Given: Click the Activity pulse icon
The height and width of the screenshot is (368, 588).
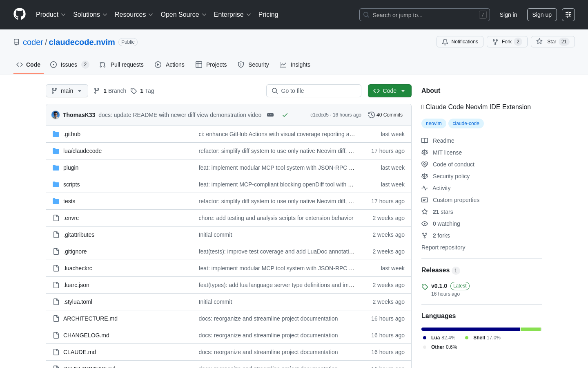Looking at the screenshot, I should [425, 188].
